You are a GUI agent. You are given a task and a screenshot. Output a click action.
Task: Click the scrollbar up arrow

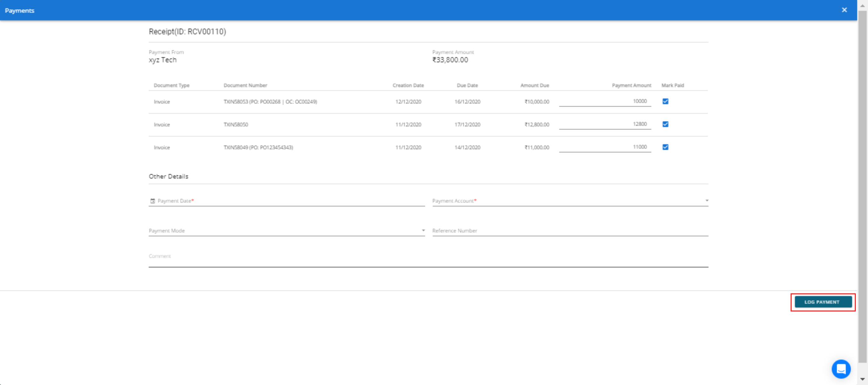[x=862, y=5]
